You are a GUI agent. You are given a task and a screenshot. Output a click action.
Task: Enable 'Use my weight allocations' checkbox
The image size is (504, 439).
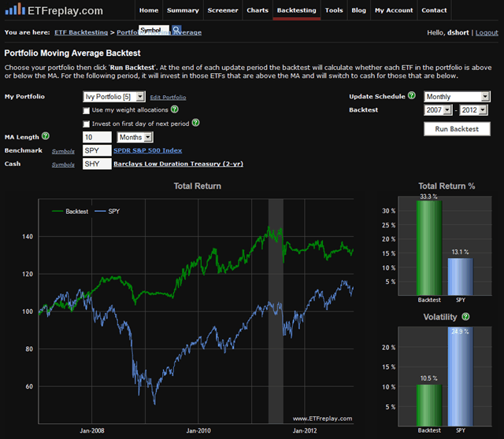tap(86, 110)
